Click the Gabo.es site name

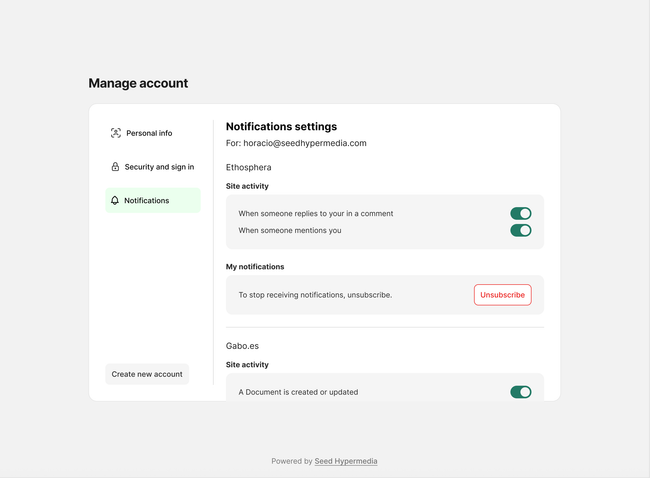click(242, 346)
